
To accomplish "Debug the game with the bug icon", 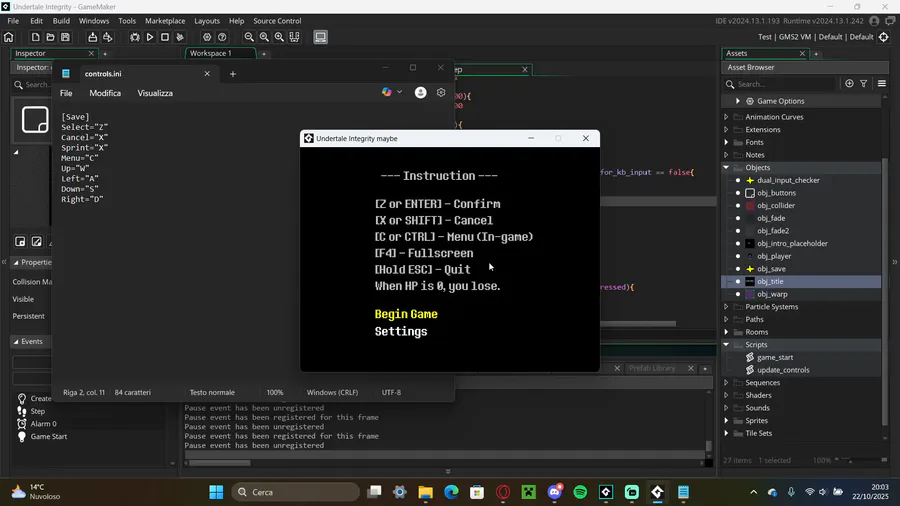I will coord(135,37).
